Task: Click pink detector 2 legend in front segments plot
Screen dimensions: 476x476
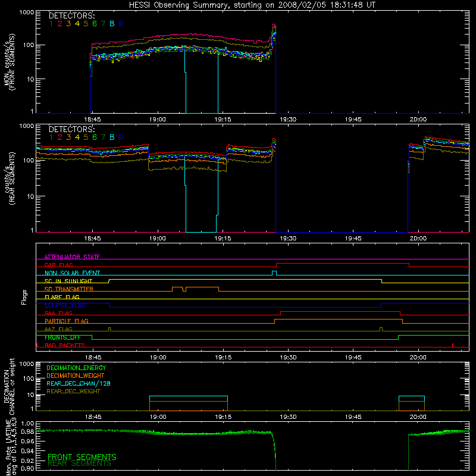Action: 60,24
